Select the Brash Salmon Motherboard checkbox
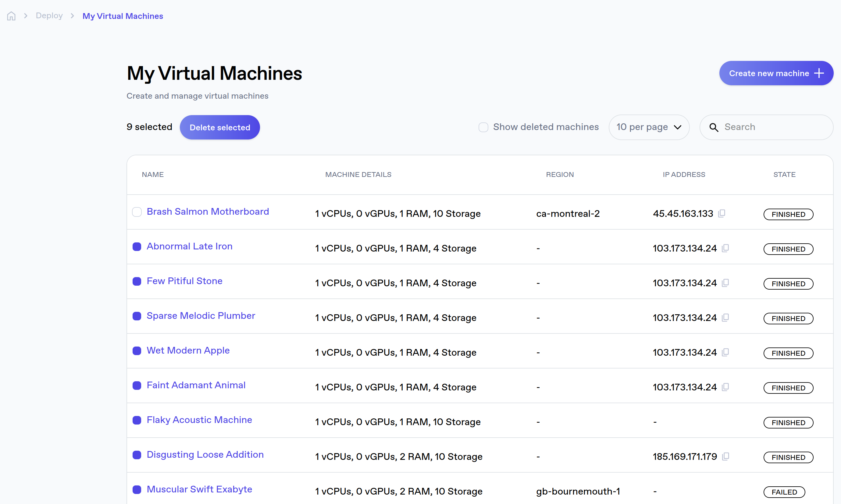 pos(137,212)
